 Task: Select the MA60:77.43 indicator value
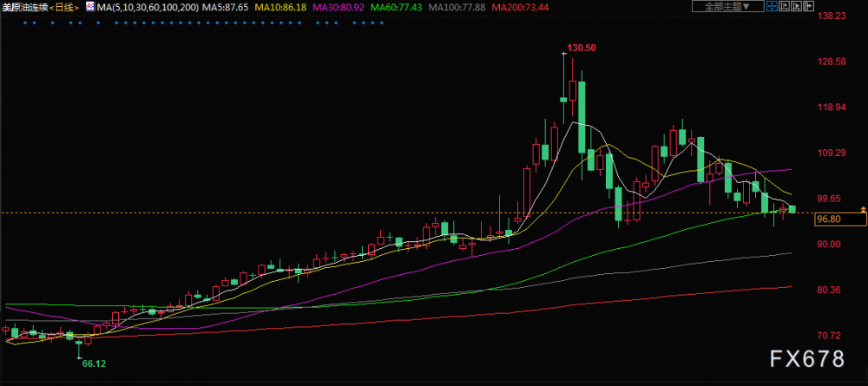pyautogui.click(x=397, y=7)
